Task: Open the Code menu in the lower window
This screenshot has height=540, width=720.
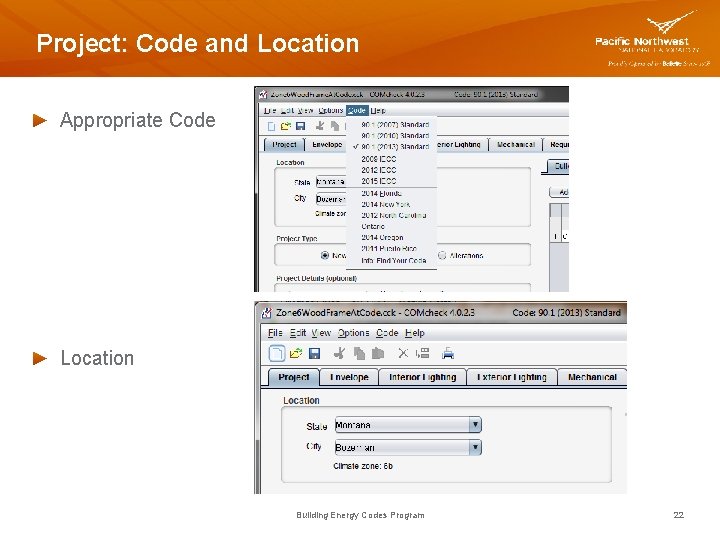Action: [387, 333]
